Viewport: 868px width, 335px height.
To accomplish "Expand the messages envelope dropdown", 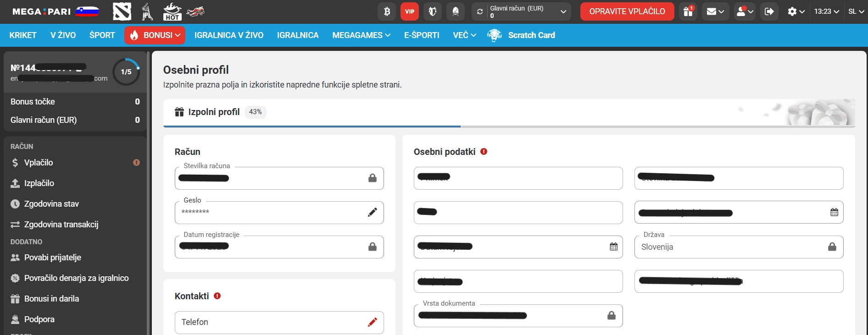I will [715, 11].
